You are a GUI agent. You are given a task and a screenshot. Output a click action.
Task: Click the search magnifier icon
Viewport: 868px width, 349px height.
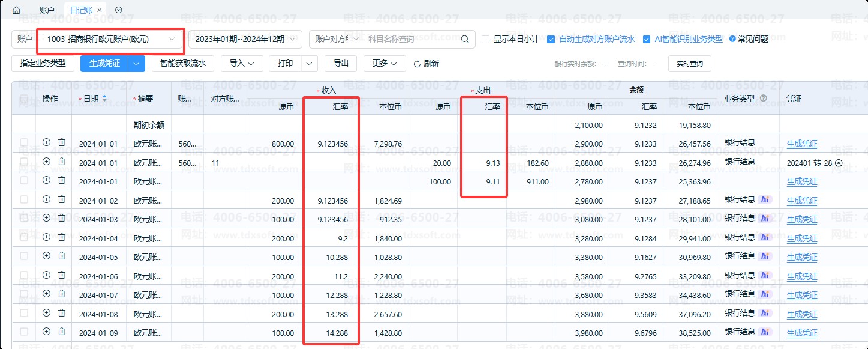pyautogui.click(x=465, y=40)
